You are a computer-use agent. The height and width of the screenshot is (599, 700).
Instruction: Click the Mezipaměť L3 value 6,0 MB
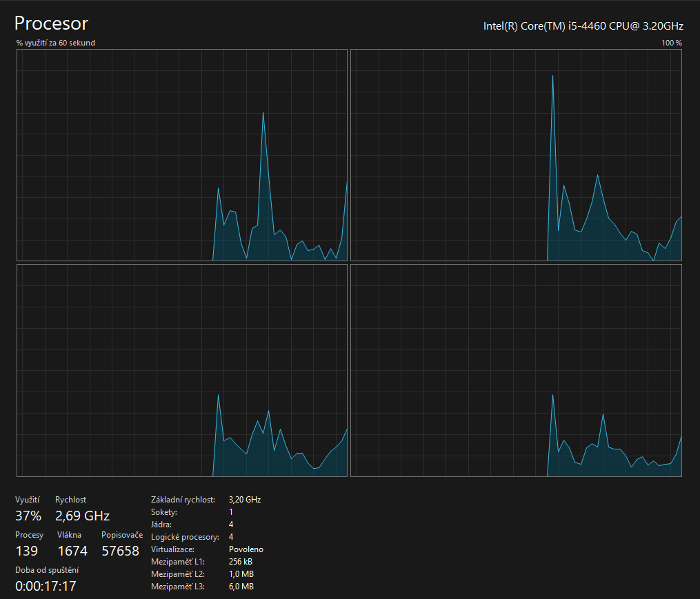tap(241, 587)
